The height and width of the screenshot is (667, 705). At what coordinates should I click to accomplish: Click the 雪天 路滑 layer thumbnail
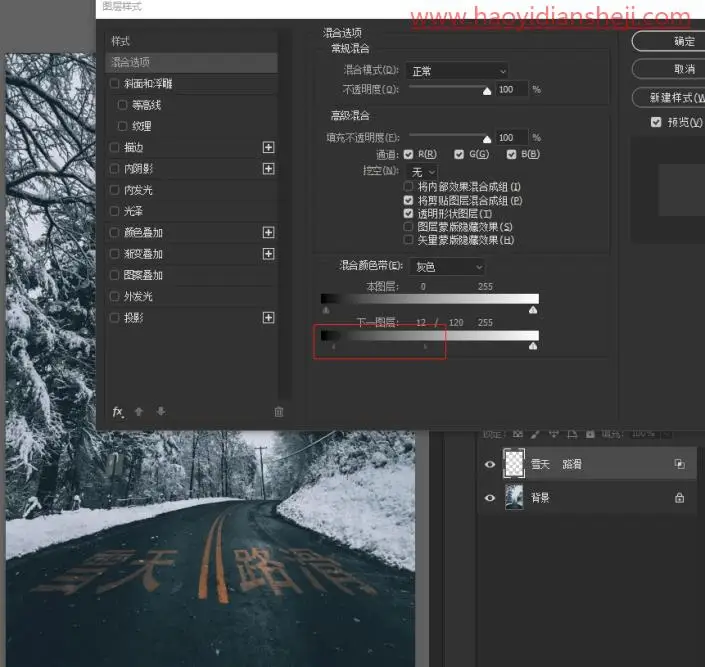513,463
